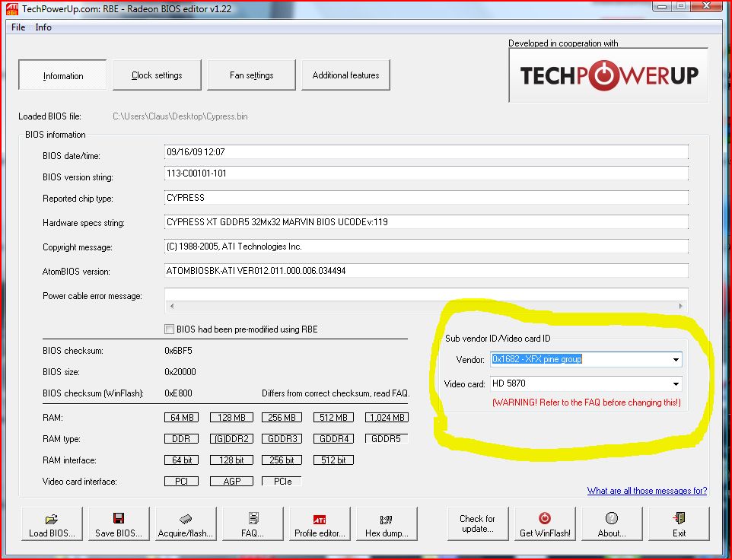The image size is (732, 560).
Task: Click Check for update button
Action: (x=478, y=523)
